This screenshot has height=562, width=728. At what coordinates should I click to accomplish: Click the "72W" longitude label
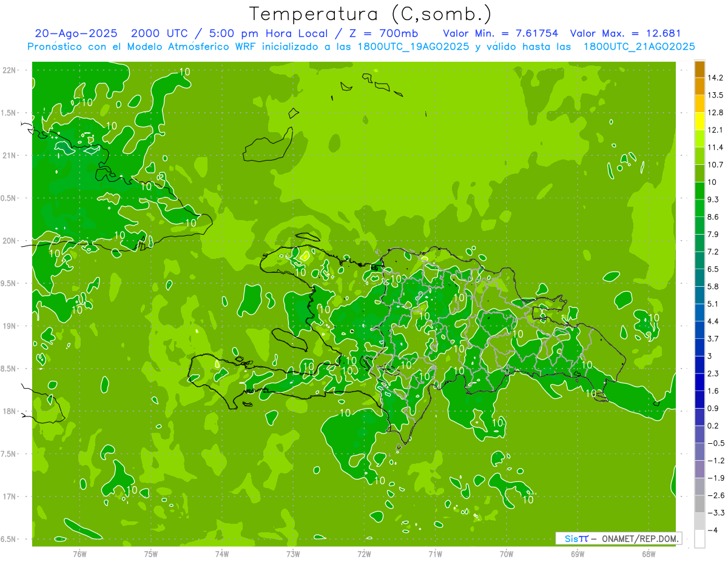click(364, 554)
